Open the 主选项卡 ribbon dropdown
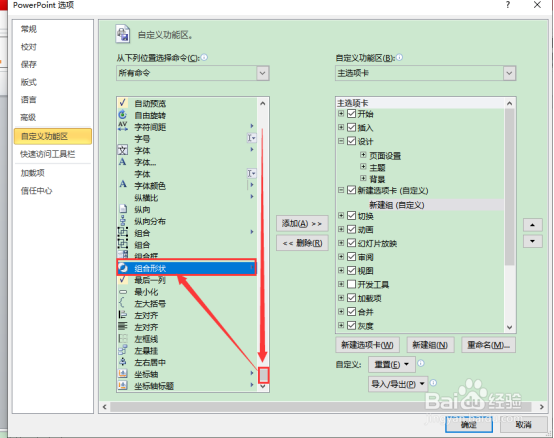The height and width of the screenshot is (438, 554). pyautogui.click(x=509, y=73)
